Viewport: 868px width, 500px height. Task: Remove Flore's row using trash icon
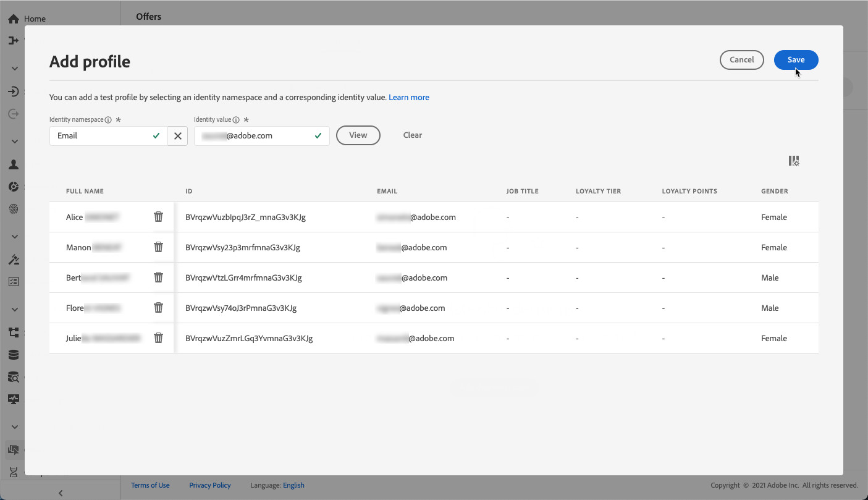pyautogui.click(x=158, y=308)
